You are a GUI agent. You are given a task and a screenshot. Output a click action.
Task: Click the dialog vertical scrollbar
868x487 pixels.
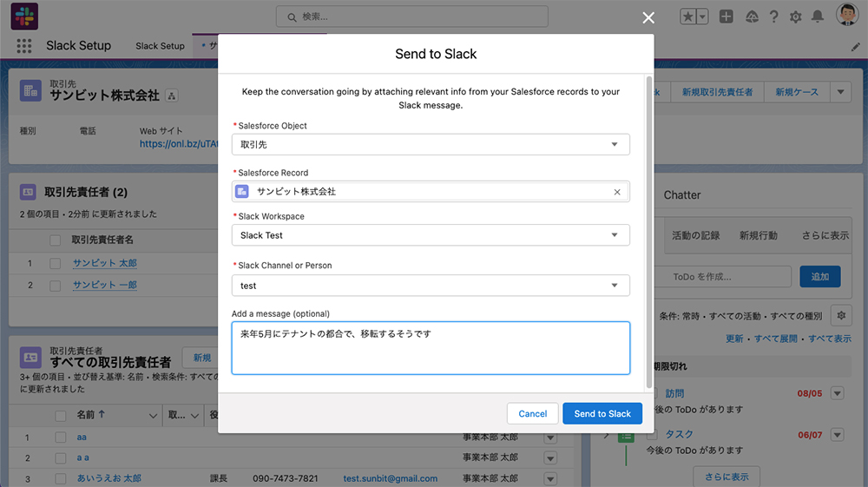[649, 233]
